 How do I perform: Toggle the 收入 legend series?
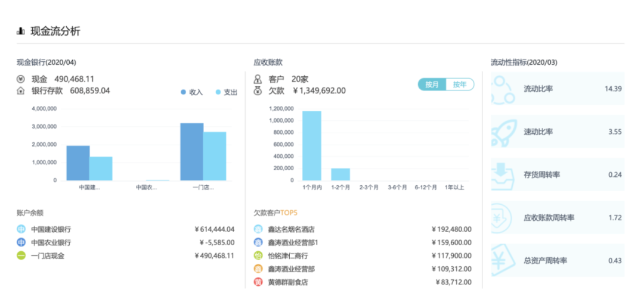[191, 92]
